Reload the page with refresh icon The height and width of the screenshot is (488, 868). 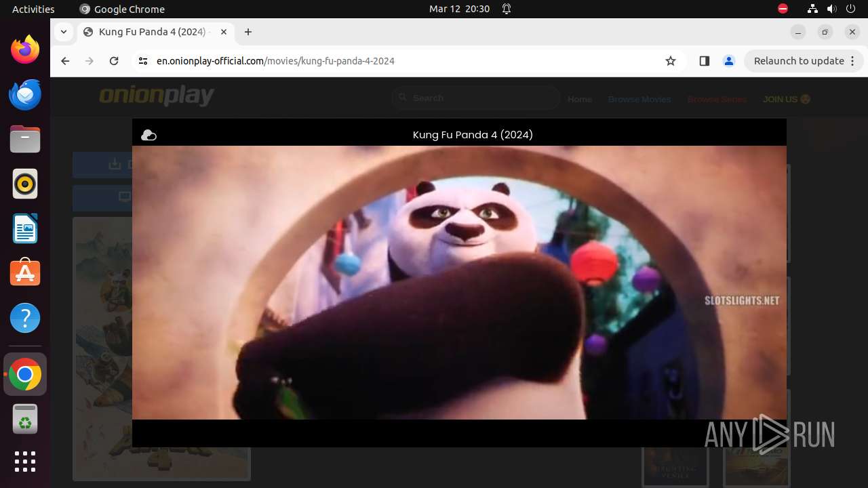pos(114,61)
